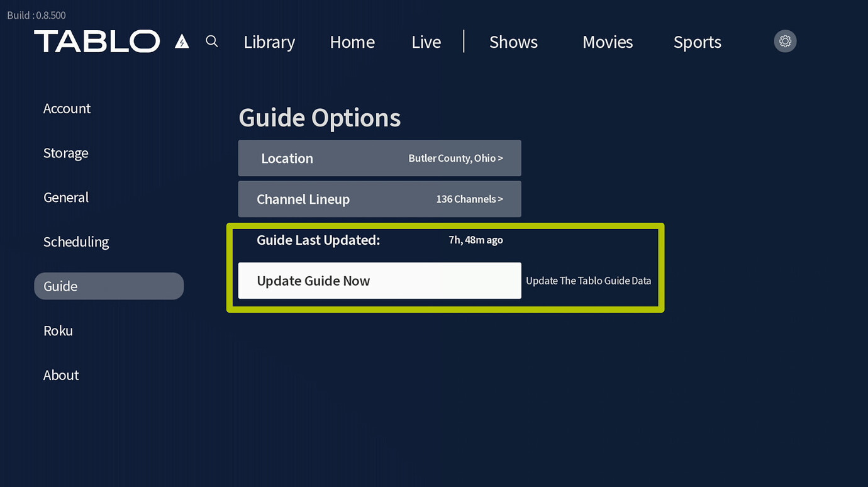
Task: Click the lightning warning triangle icon
Action: click(182, 42)
